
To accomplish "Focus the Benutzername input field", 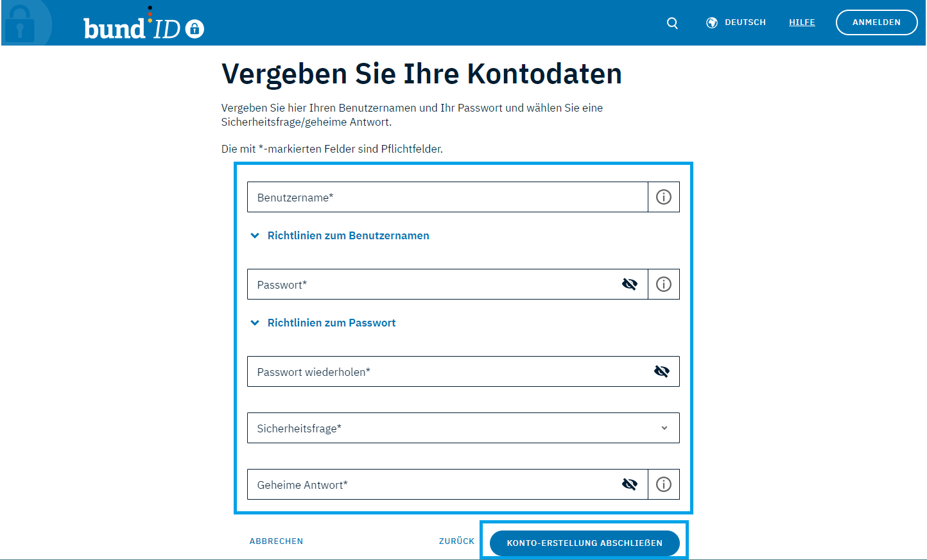I will 447,197.
